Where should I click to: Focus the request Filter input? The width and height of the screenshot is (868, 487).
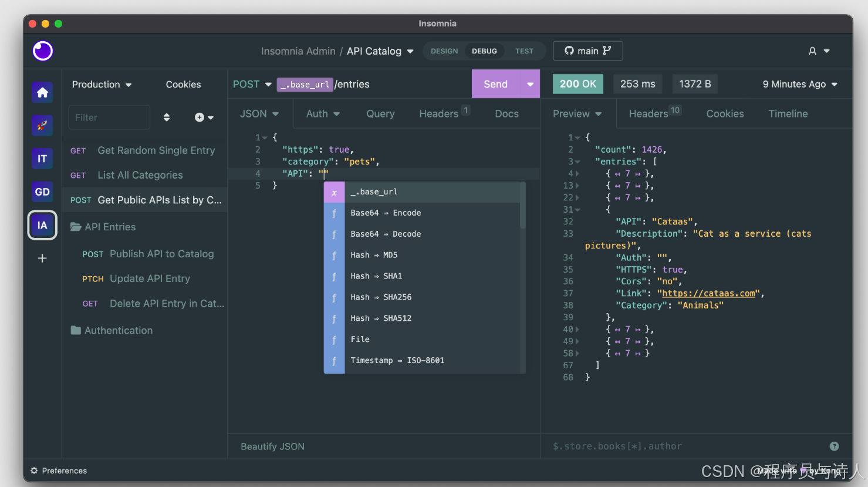coord(109,117)
